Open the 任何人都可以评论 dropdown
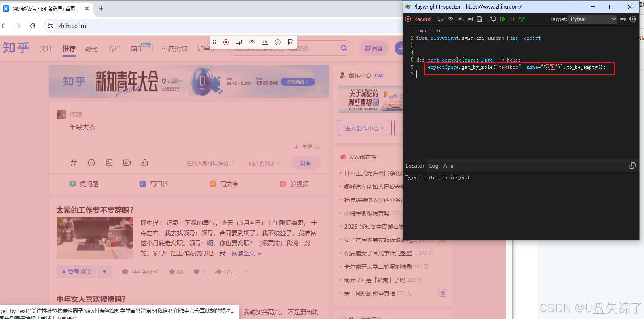The image size is (644, 319). pos(211,163)
